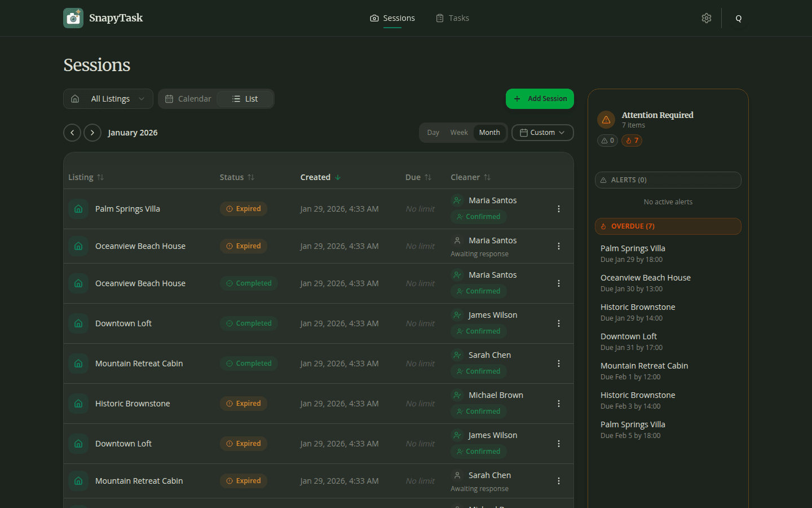Image resolution: width=812 pixels, height=508 pixels.
Task: Open the settings gear icon
Action: pyautogui.click(x=707, y=17)
